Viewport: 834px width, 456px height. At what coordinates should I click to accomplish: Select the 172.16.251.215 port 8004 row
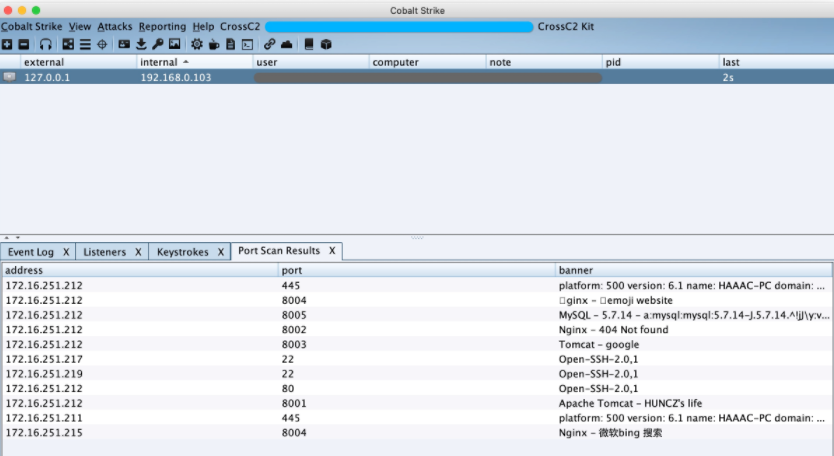pos(417,433)
